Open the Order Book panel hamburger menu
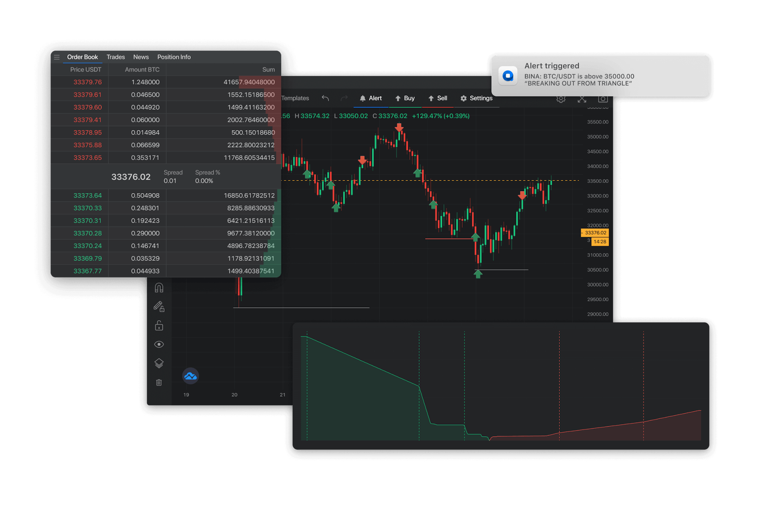This screenshot has height=532, width=760. (x=57, y=57)
